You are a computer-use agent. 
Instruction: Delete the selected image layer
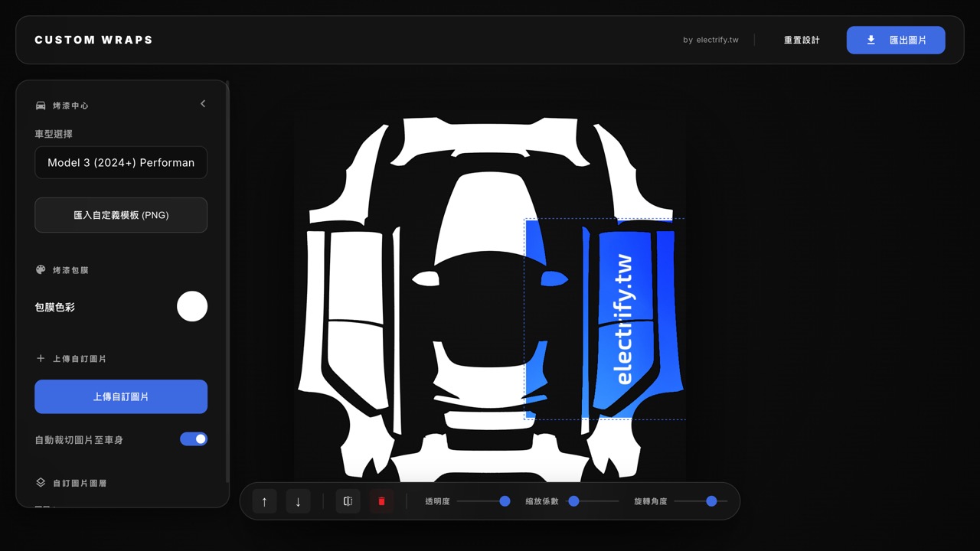(x=381, y=501)
